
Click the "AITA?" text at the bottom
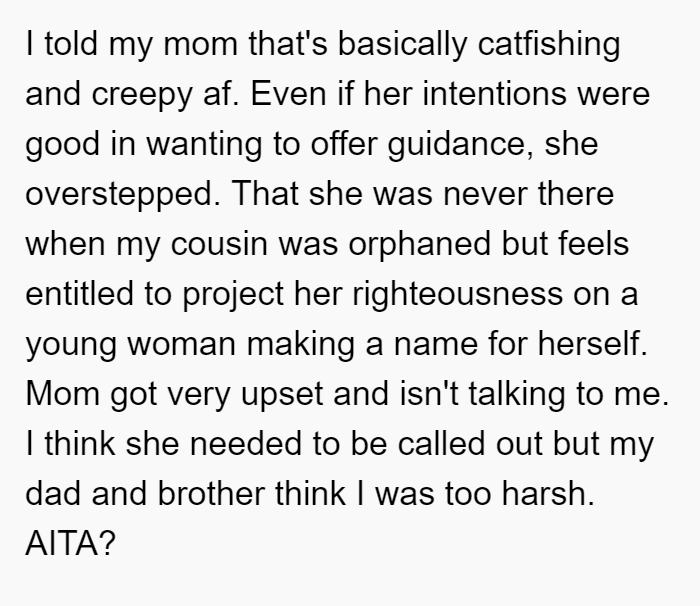(x=71, y=543)
